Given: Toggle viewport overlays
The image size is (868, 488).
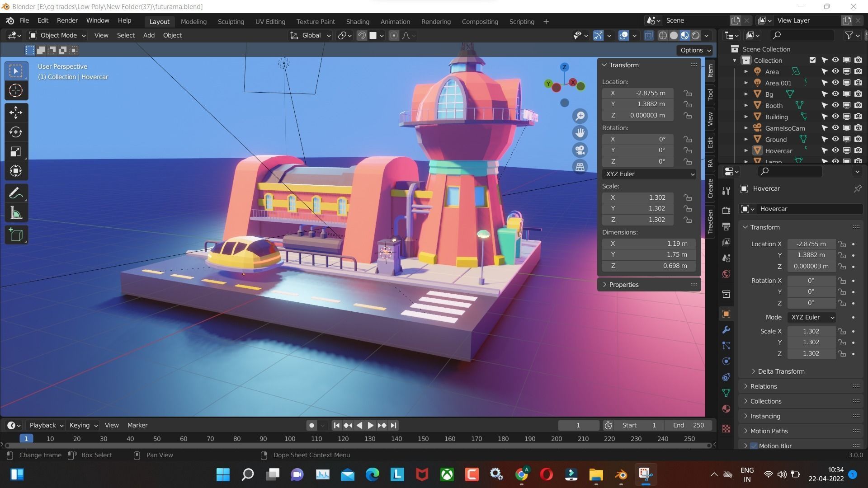Looking at the screenshot, I should point(623,35).
